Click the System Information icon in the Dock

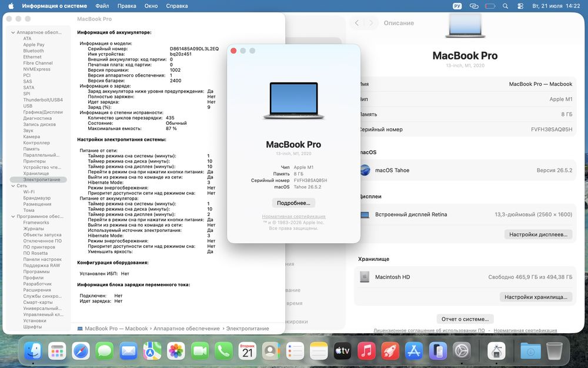[496, 352]
